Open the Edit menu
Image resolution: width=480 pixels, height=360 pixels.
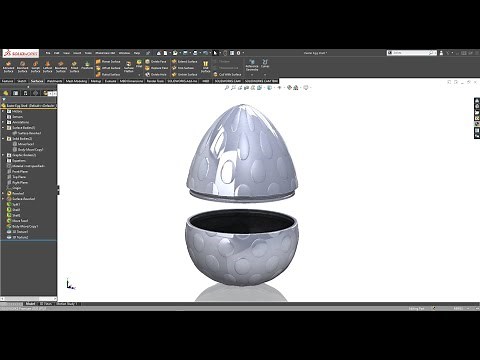57,53
